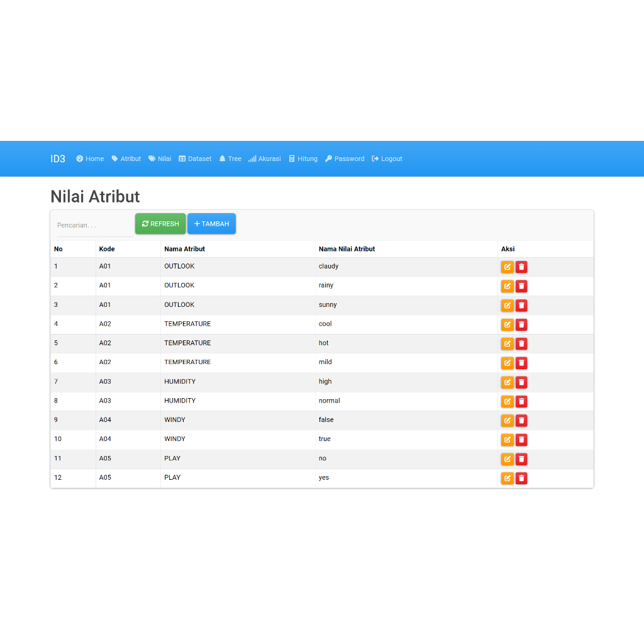
Task: Open the Password page
Action: click(345, 158)
